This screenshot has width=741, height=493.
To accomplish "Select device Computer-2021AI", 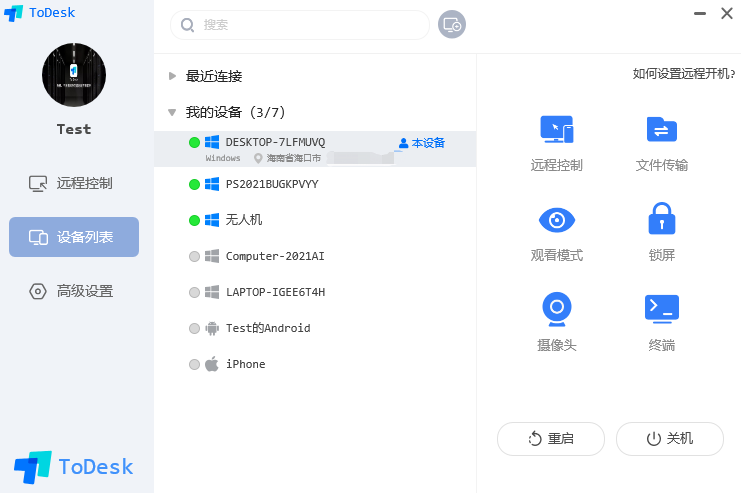I will (315, 256).
